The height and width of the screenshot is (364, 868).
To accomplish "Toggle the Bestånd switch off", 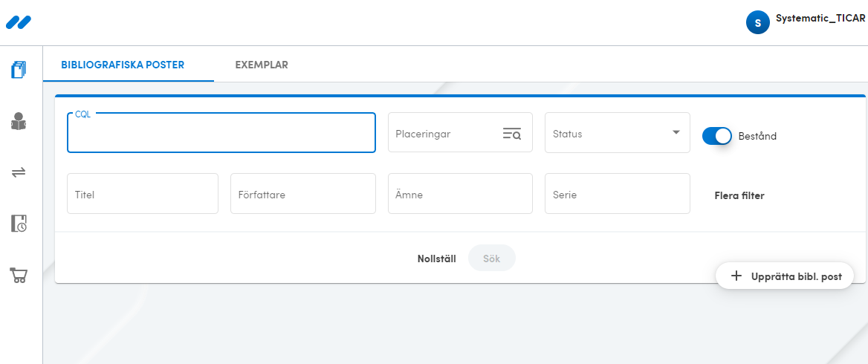I will tap(717, 135).
